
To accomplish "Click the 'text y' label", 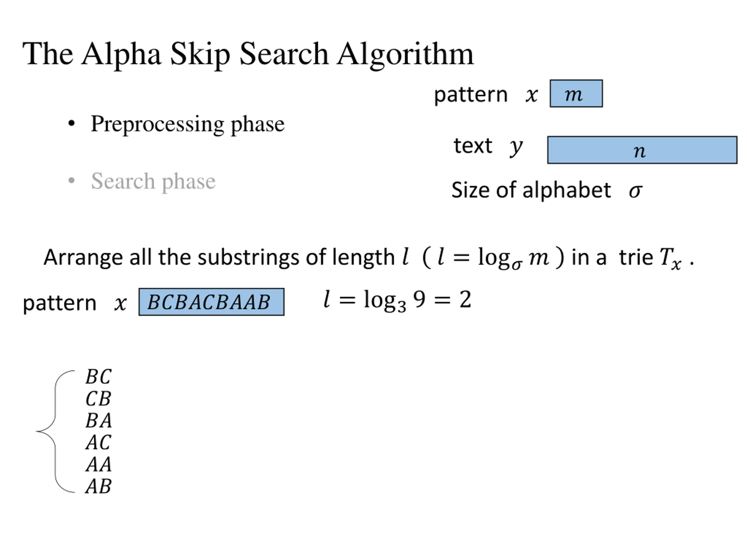I will [488, 146].
